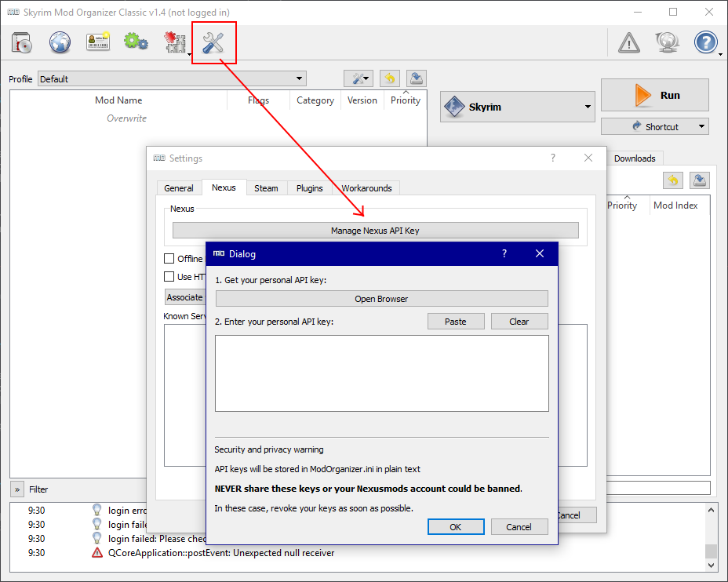Click the Run button
Image resolution: width=728 pixels, height=582 pixels.
coord(654,95)
